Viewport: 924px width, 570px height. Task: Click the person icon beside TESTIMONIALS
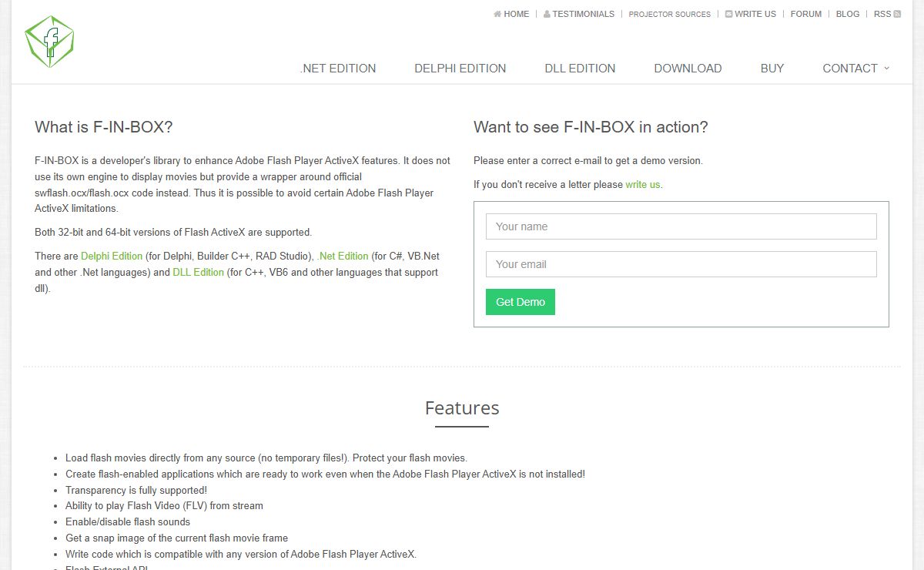coord(547,14)
